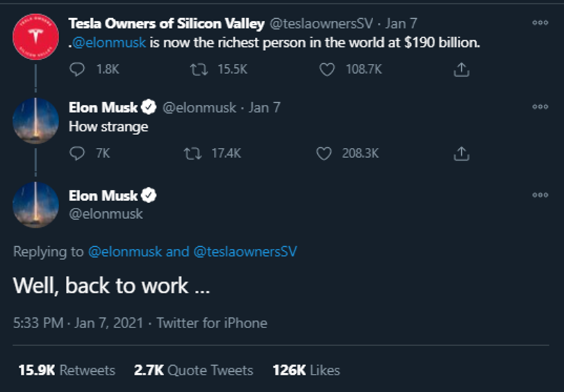
Task: Share the "How strange" tweet
Action: (461, 154)
